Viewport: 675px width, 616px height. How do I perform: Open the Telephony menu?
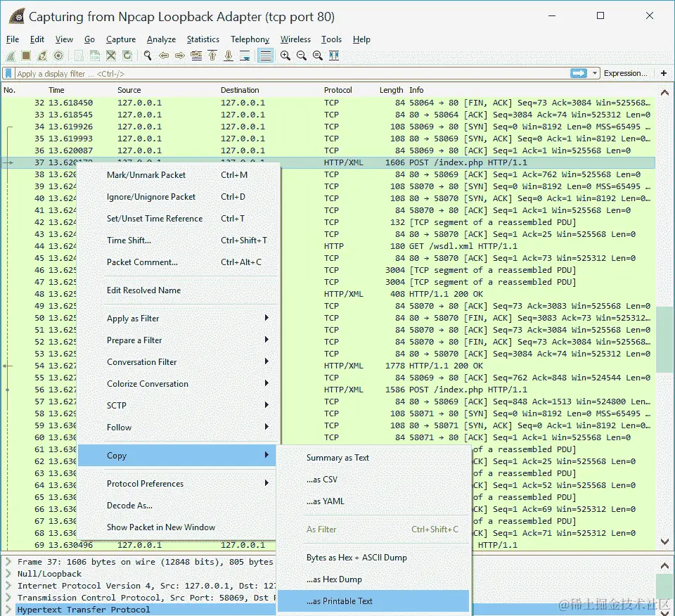(x=250, y=39)
